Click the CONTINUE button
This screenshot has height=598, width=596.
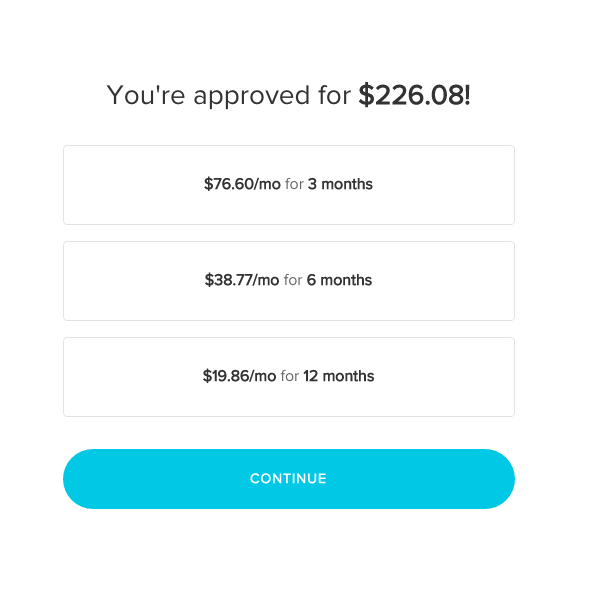click(x=289, y=479)
